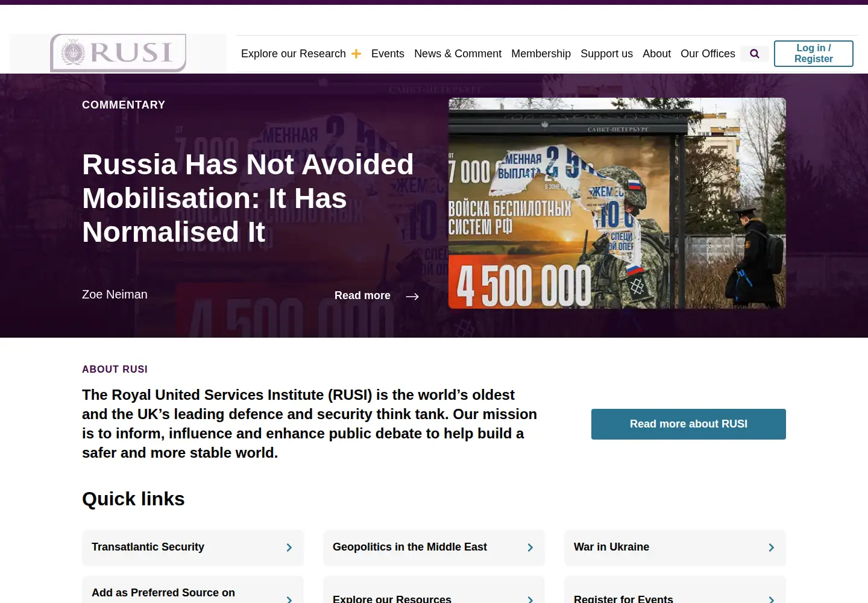Open Explore our Resources quick link
Viewport: 868px width, 603px height.
point(434,591)
